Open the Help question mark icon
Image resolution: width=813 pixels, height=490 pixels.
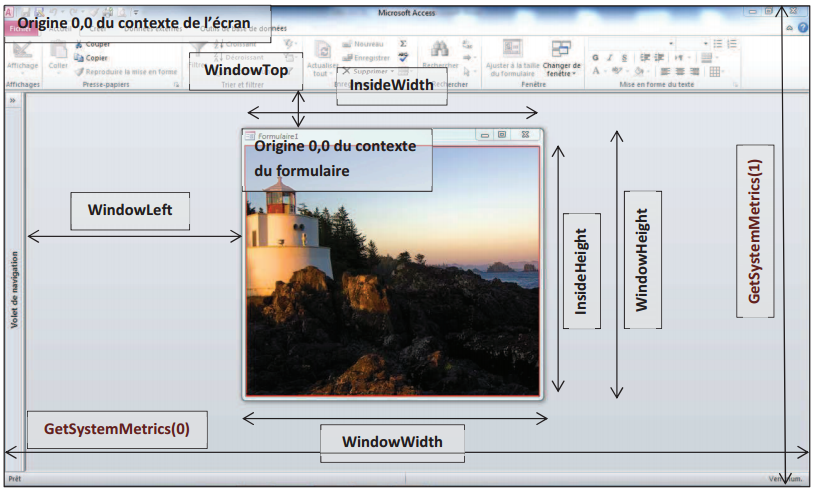[x=803, y=28]
